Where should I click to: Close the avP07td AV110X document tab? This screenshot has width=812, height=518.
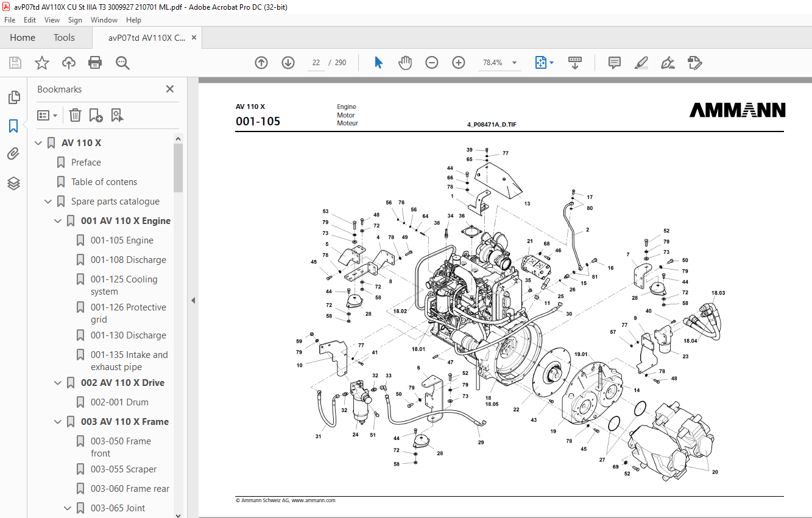click(194, 38)
